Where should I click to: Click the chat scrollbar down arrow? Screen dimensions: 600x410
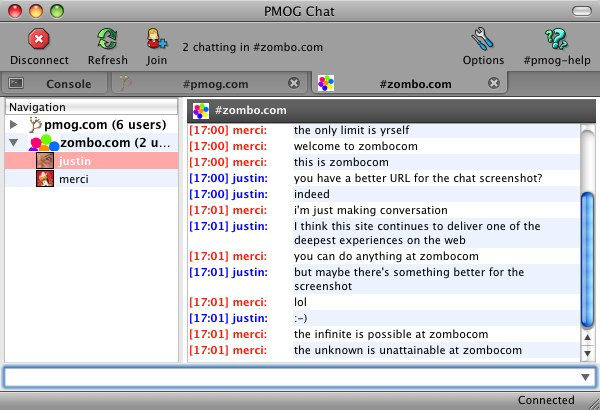point(587,353)
